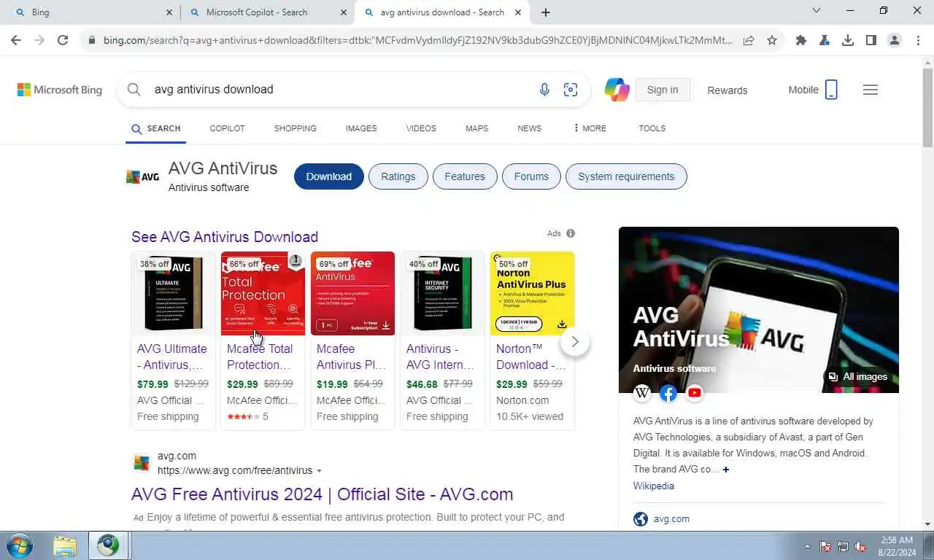Click the taskbar volume icon
The image size is (934, 560).
(861, 546)
